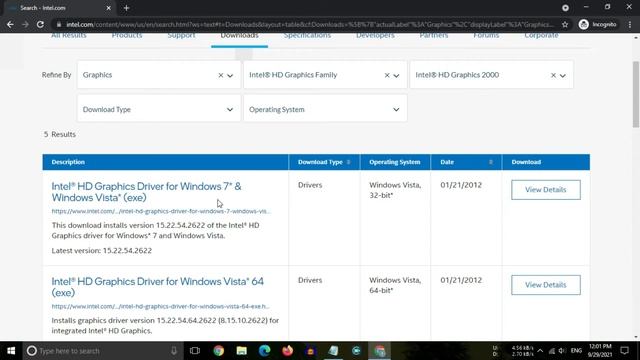Switch to the All Results tab

tap(69, 36)
